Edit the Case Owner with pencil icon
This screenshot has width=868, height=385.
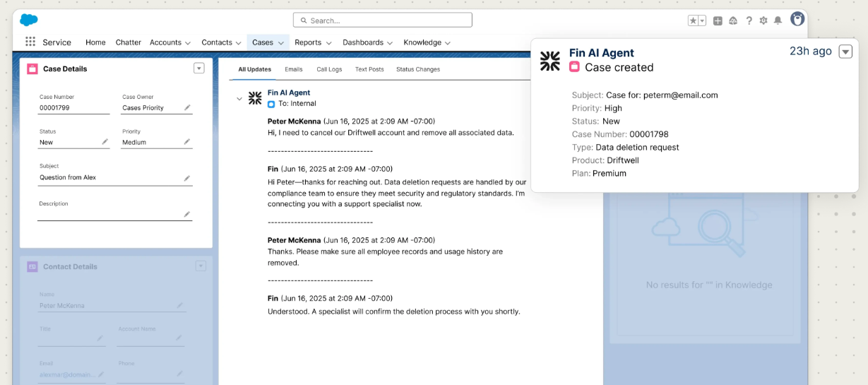coord(187,107)
